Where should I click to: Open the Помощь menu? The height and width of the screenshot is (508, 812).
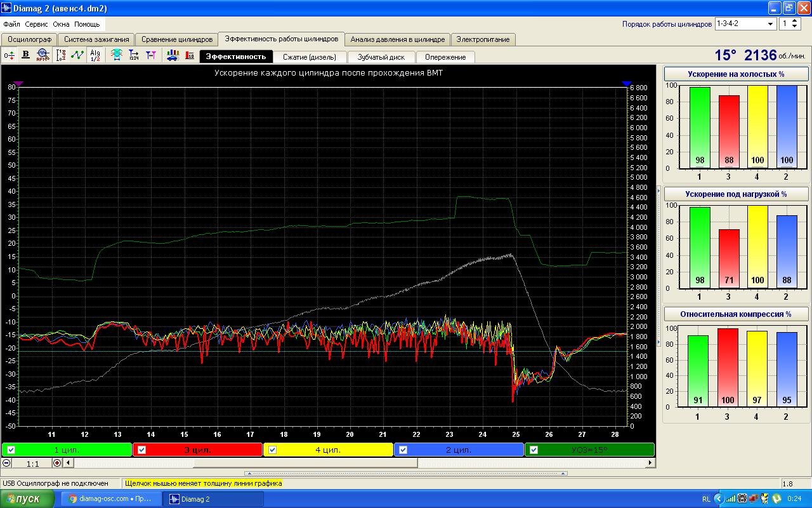tap(87, 24)
